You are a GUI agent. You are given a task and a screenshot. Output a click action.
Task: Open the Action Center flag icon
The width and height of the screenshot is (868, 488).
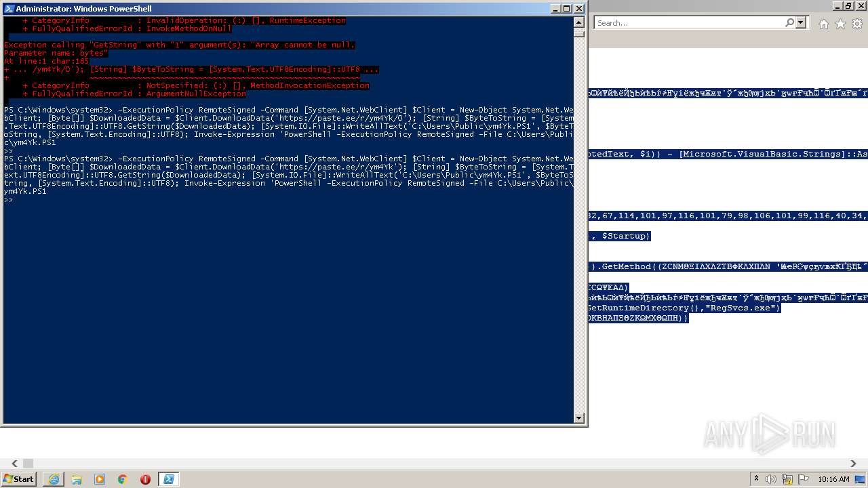tap(804, 479)
